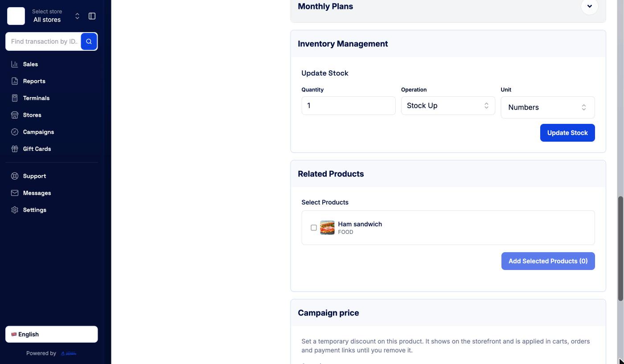Screen dimensions: 624x364
Task: Click the Gift Cards gift icon
Action: pyautogui.click(x=15, y=149)
